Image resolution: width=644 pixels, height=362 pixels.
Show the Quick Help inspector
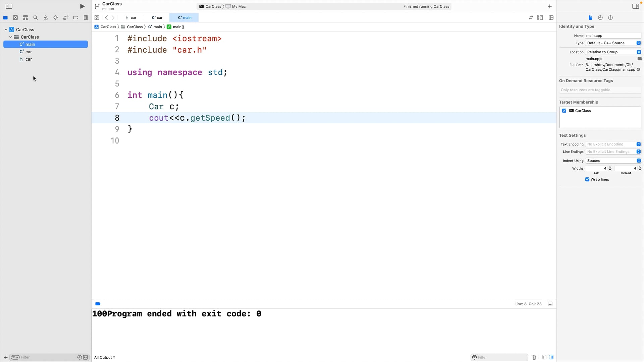click(x=610, y=18)
